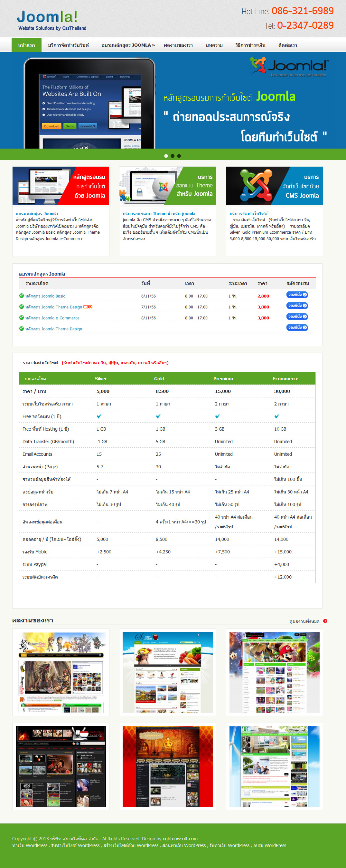Select the first slideshow dot

[166, 156]
